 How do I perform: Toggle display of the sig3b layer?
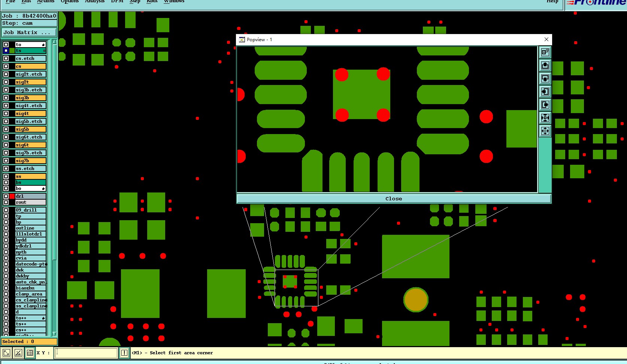coord(6,98)
